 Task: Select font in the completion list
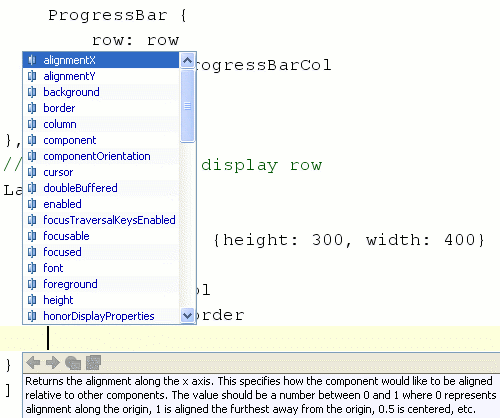click(x=101, y=268)
